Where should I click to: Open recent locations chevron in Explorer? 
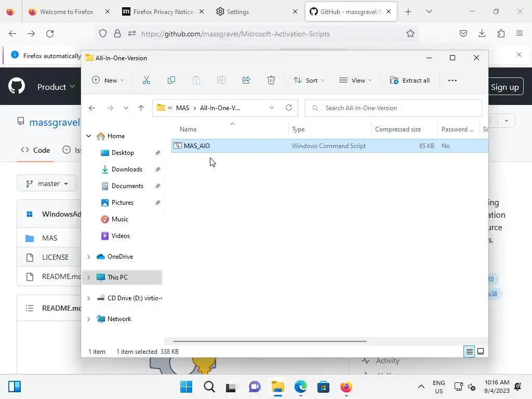click(126, 108)
